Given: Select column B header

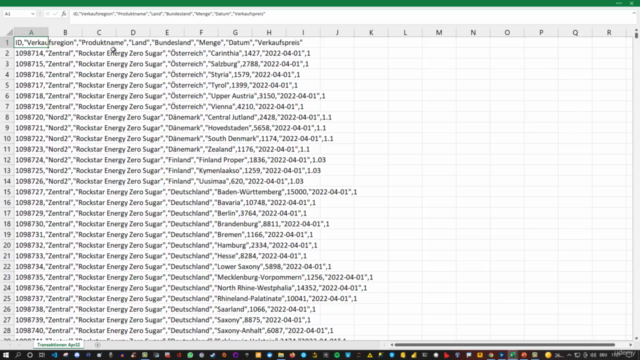Looking at the screenshot, I should [x=65, y=32].
